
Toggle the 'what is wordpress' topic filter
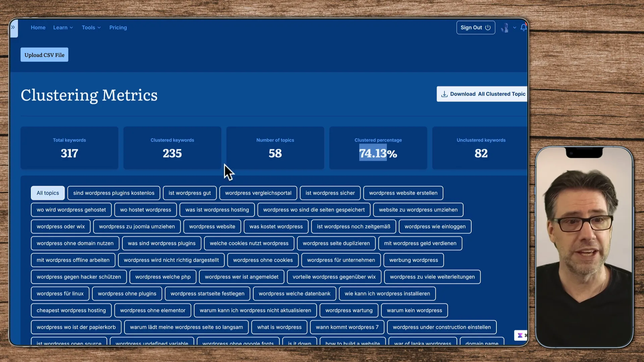coord(279,327)
